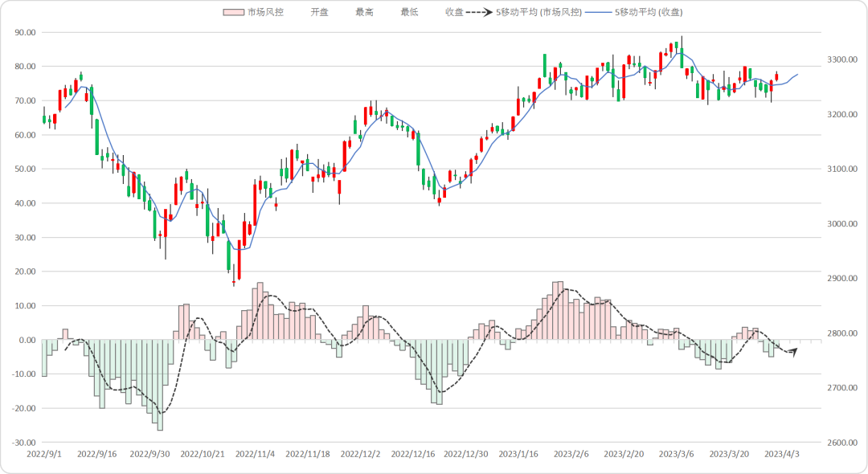The width and height of the screenshot is (868, 474).
Task: Click left axis label 70.00
Action: [x=25, y=100]
